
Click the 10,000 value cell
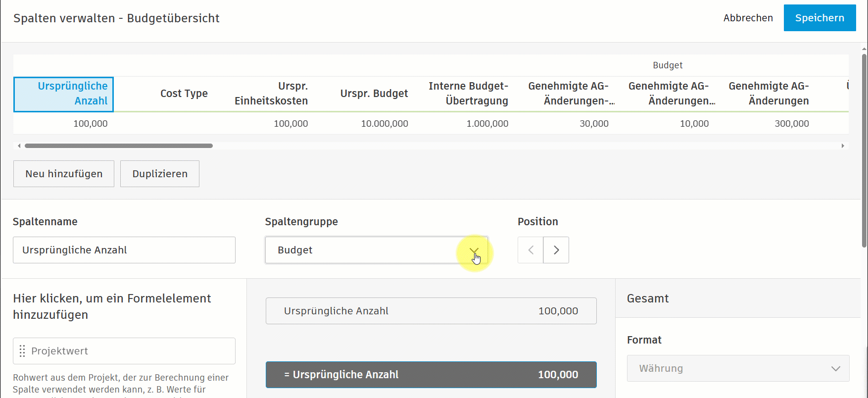[694, 124]
